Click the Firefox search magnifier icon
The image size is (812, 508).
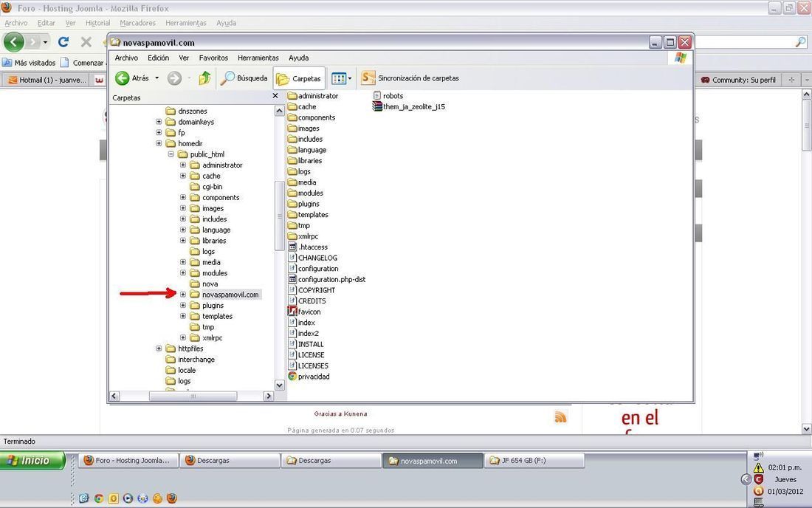[x=801, y=42]
